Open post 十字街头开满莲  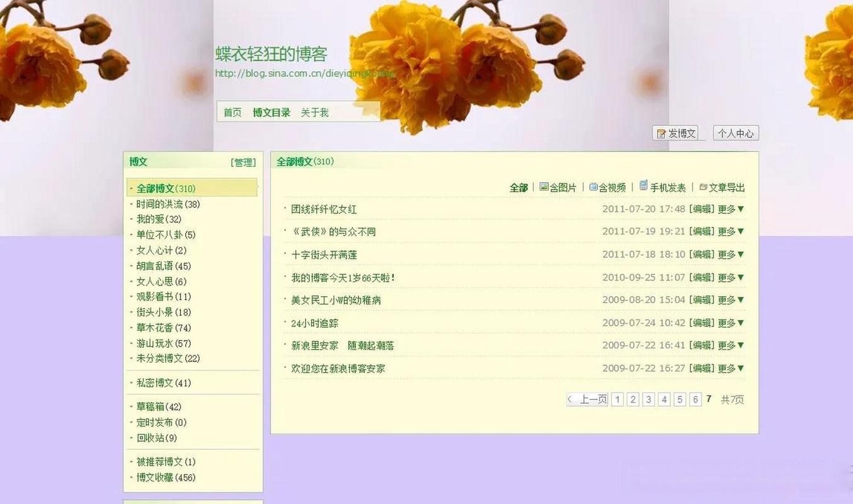[x=324, y=255]
